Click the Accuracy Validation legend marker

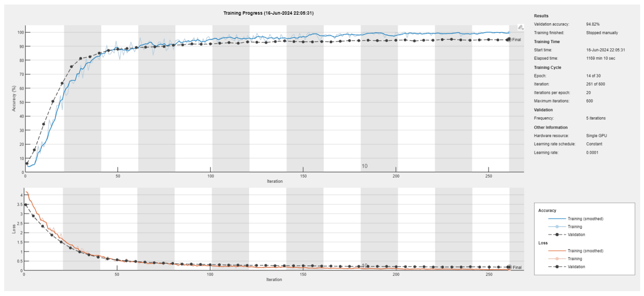click(x=557, y=235)
